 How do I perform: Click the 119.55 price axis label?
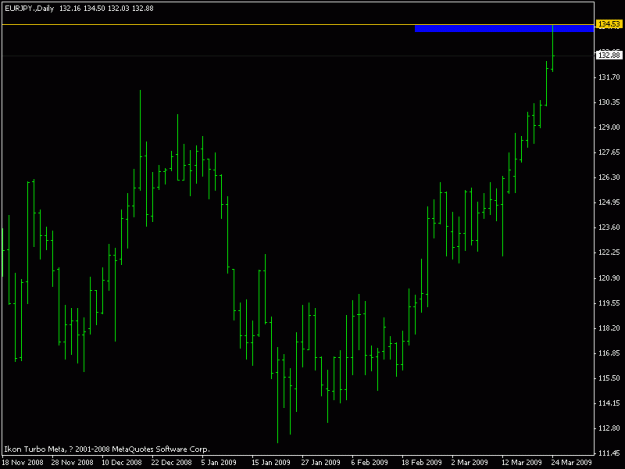coord(609,303)
